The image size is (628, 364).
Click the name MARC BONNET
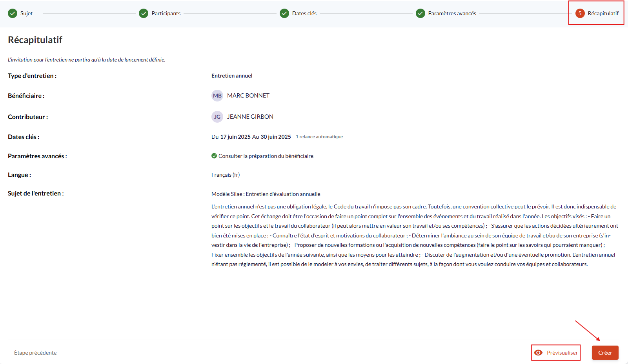(x=248, y=96)
